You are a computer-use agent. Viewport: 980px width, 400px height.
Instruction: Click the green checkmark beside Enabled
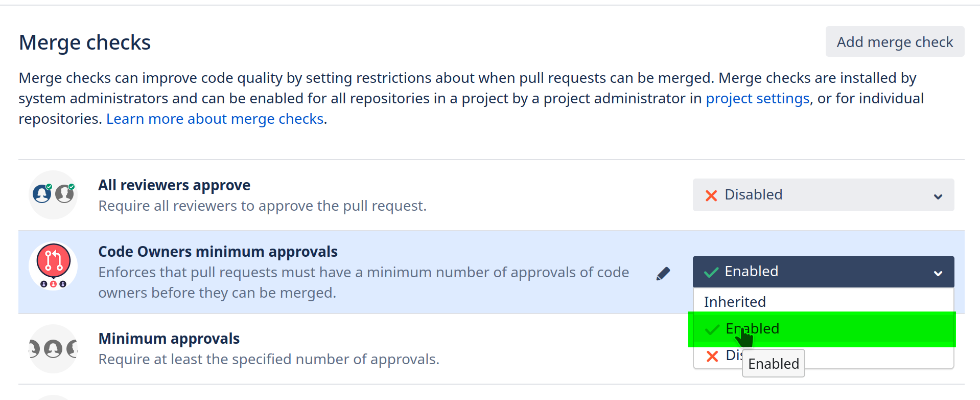711,272
